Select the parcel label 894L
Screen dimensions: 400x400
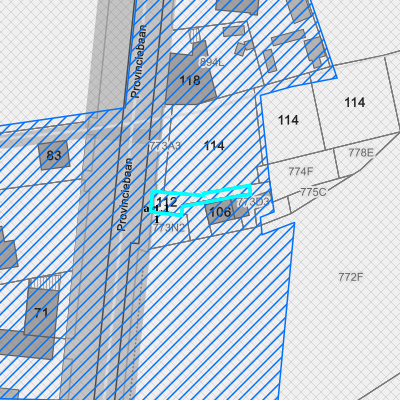tap(212, 62)
